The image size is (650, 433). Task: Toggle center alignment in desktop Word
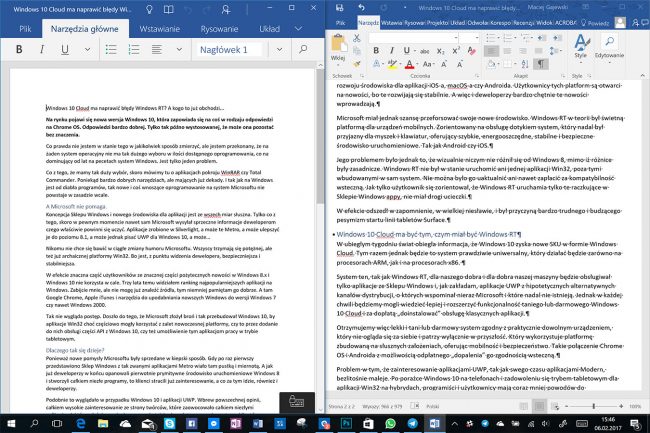[507, 51]
